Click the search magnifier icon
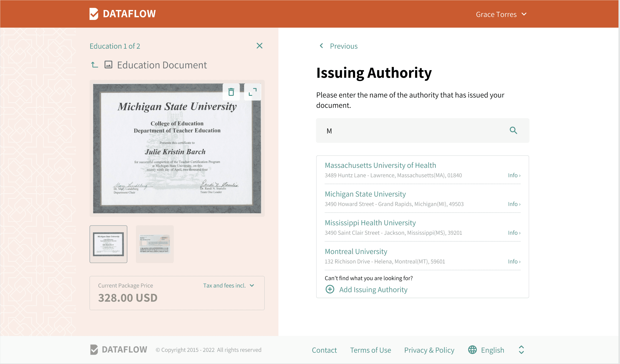The height and width of the screenshot is (364, 620). 513,130
